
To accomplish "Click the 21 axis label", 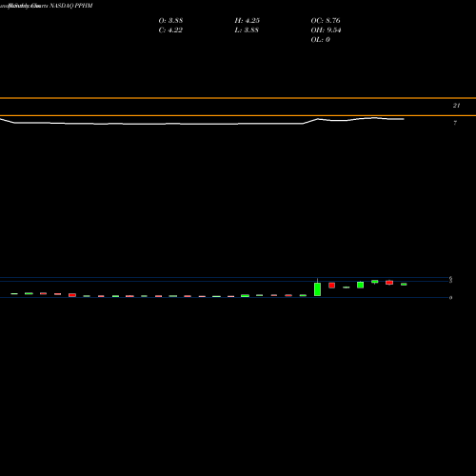I will 456,106.
